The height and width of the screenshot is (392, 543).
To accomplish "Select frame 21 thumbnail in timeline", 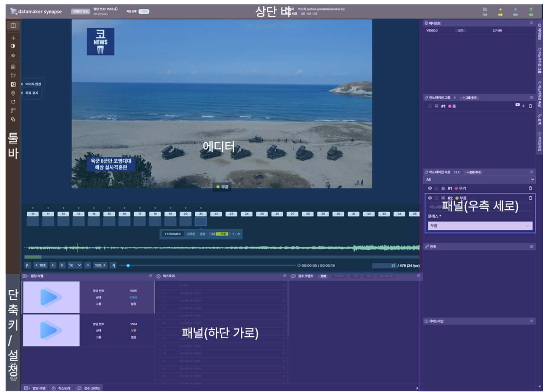I will [200, 221].
